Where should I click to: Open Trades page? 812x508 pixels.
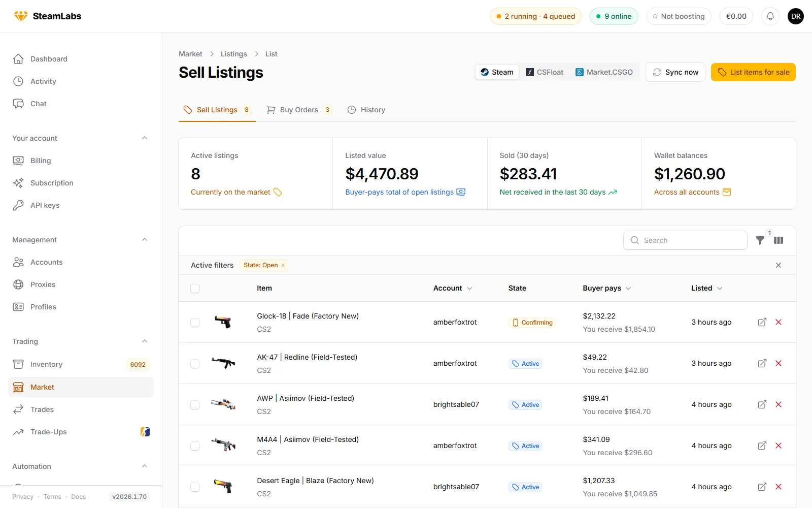(x=81, y=409)
